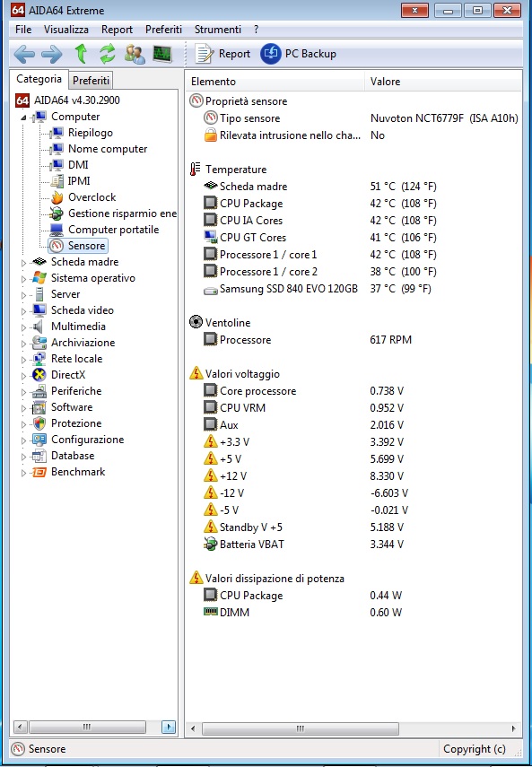The width and height of the screenshot is (532, 767).
Task: Click the tree panel horizontal scrollbar thumb
Action: (87, 727)
